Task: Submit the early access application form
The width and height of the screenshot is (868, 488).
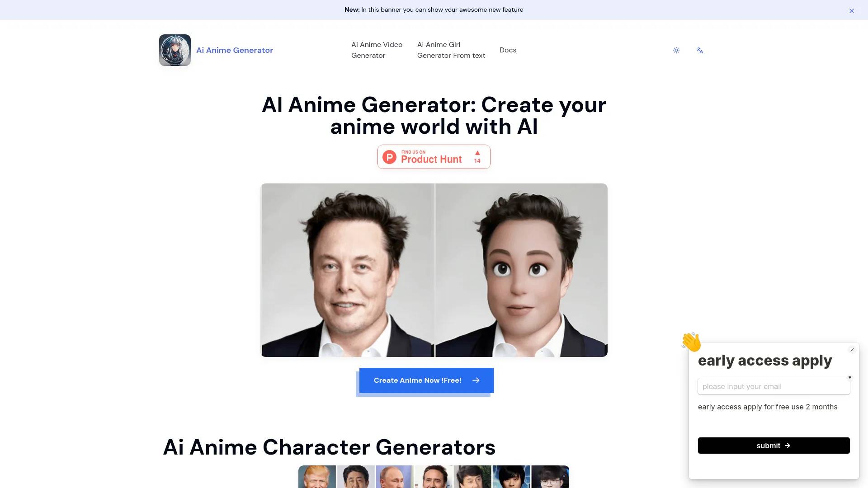Action: [773, 445]
